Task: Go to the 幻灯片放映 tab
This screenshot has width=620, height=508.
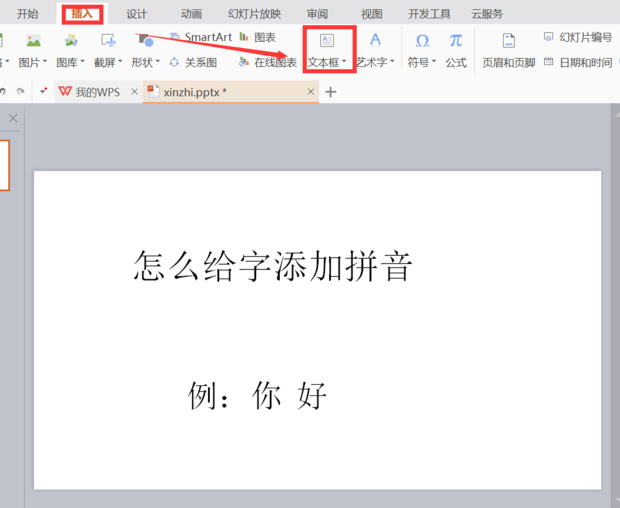Action: click(254, 14)
